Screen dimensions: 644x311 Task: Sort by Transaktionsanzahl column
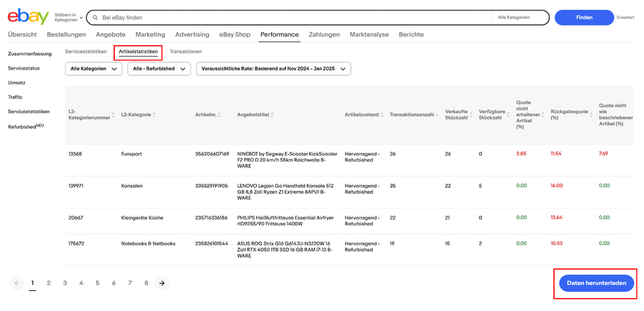[x=413, y=115]
